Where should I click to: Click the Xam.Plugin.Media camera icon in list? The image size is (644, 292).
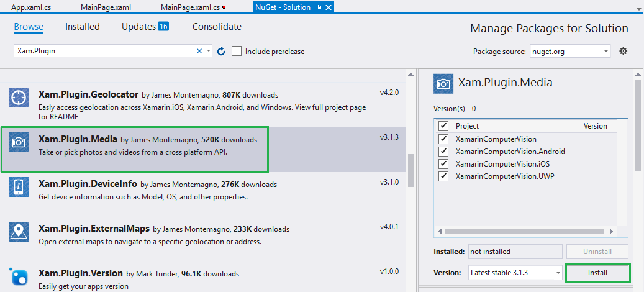19,142
